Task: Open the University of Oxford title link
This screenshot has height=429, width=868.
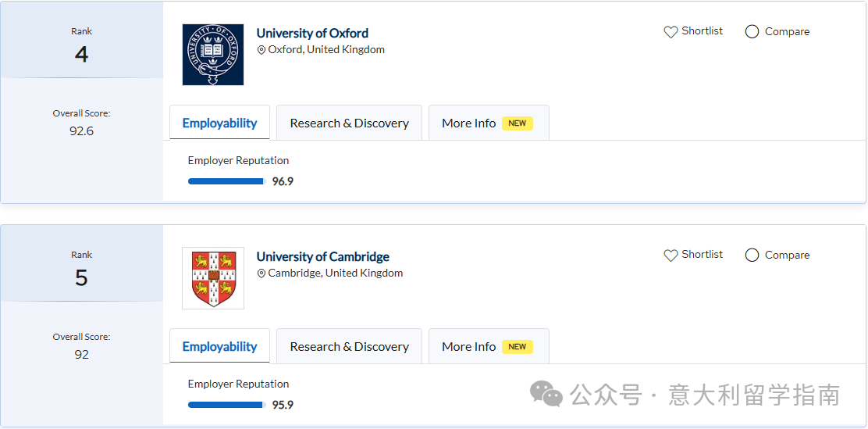Action: coord(312,33)
